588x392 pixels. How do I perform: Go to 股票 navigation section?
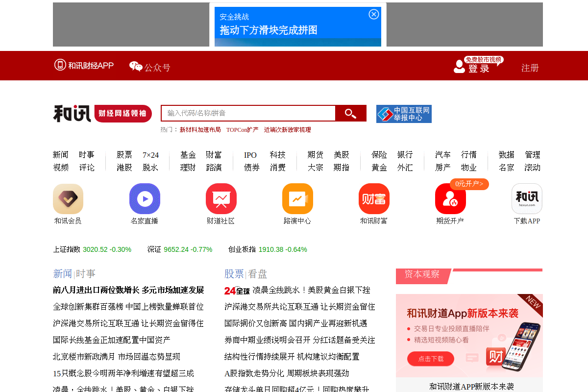(x=124, y=155)
